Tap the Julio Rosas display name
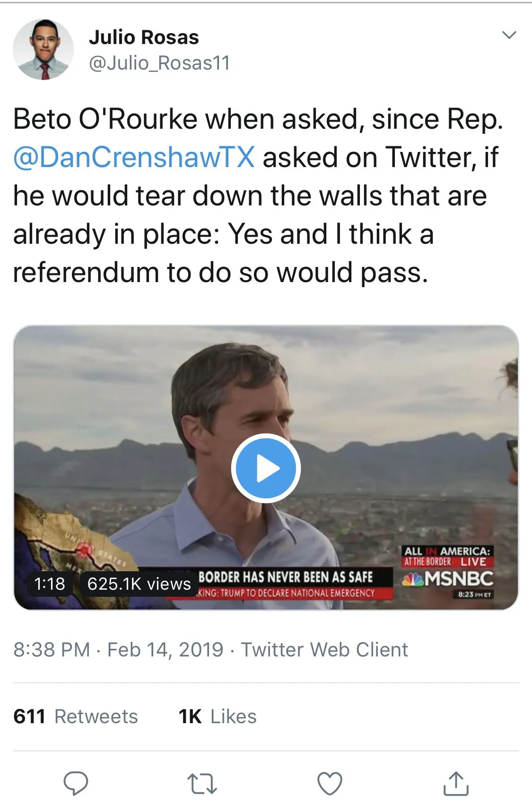This screenshot has width=532, height=806. point(144,37)
